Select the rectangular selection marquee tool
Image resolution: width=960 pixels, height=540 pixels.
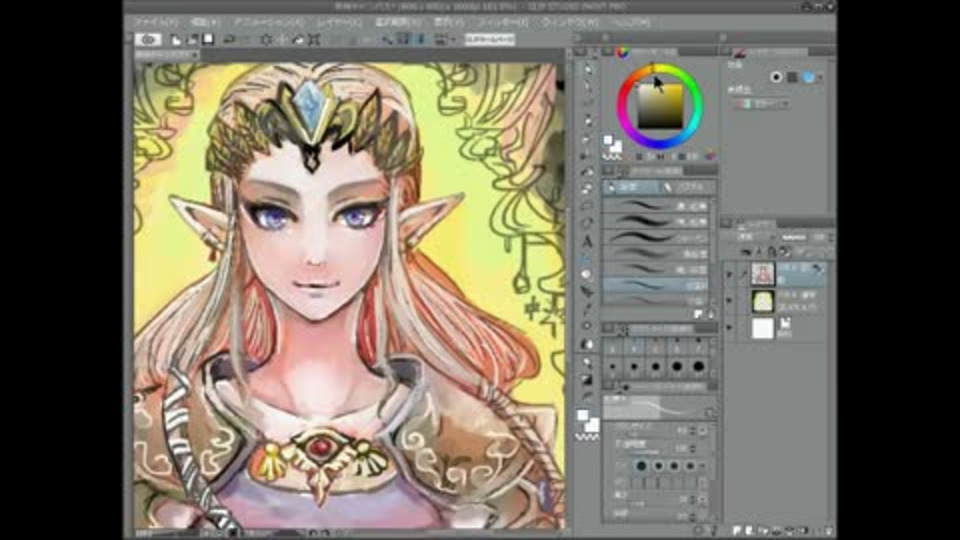(587, 206)
